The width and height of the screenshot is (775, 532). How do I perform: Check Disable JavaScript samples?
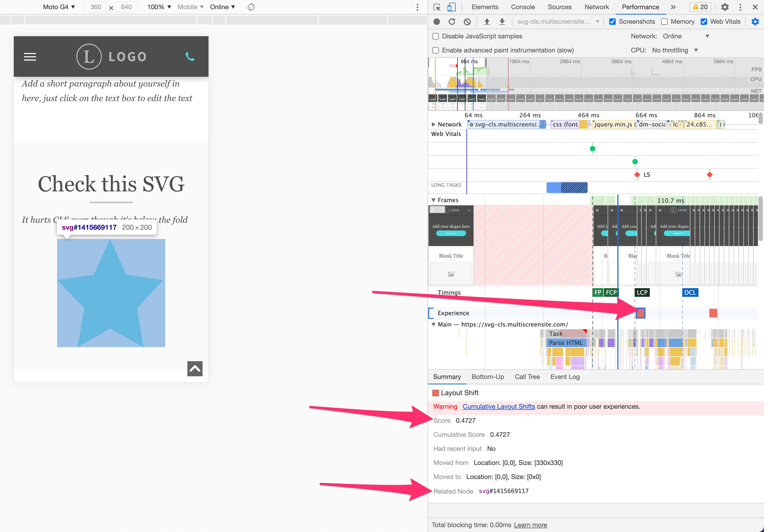436,36
